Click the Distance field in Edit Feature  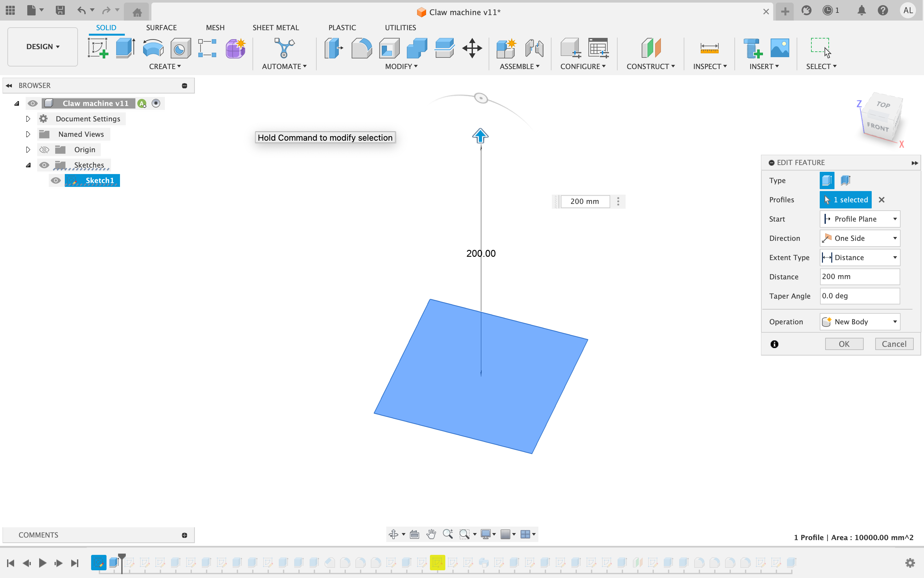tap(860, 277)
